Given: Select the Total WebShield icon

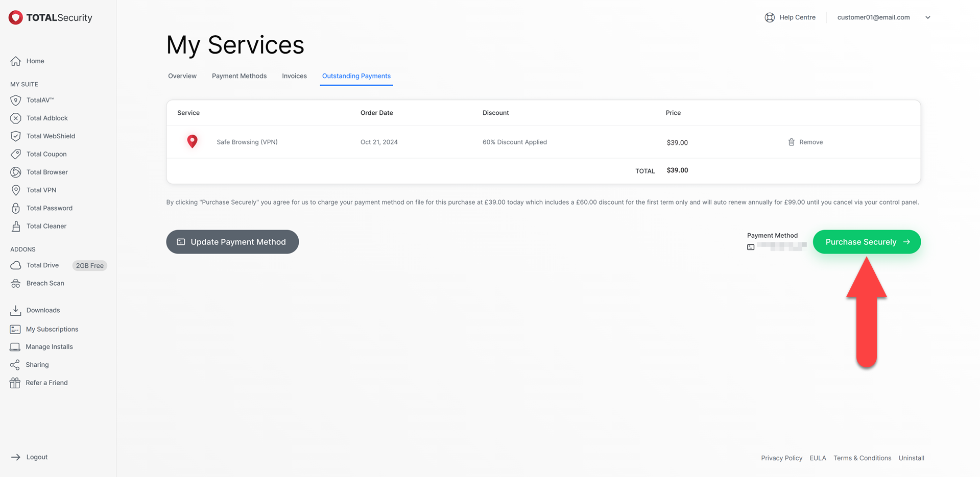Looking at the screenshot, I should 16,136.
